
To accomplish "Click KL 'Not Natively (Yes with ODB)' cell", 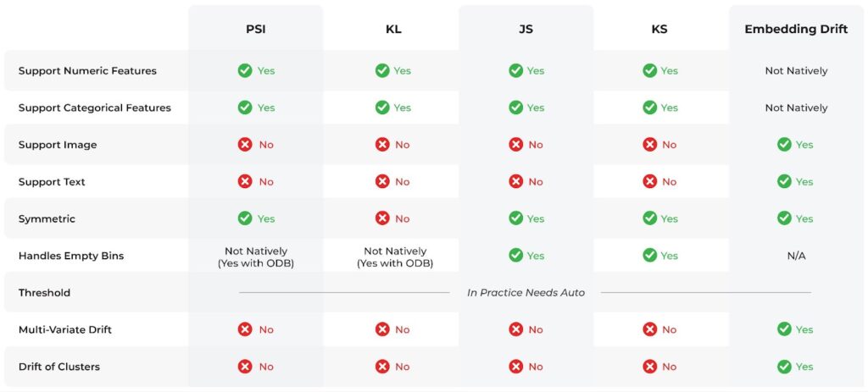I will point(395,257).
